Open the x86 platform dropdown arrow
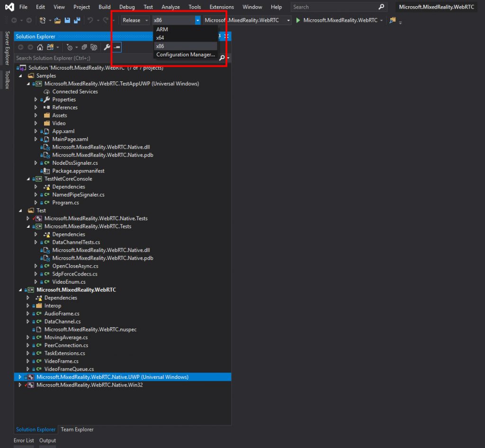The width and height of the screenshot is (485, 448). point(198,20)
